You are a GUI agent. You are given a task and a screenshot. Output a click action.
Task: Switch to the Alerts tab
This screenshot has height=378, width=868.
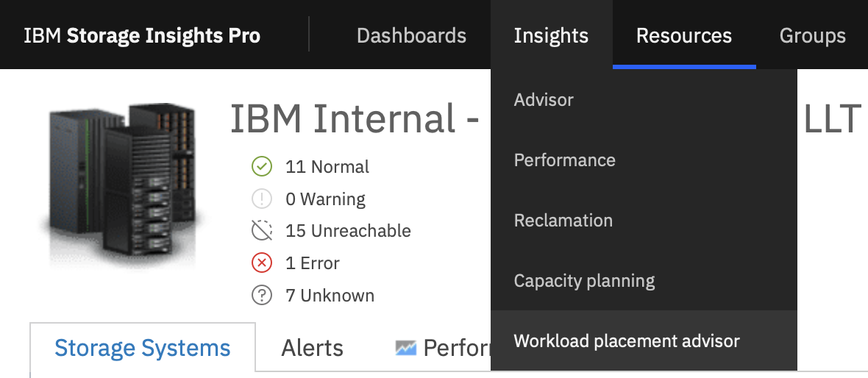pos(312,348)
